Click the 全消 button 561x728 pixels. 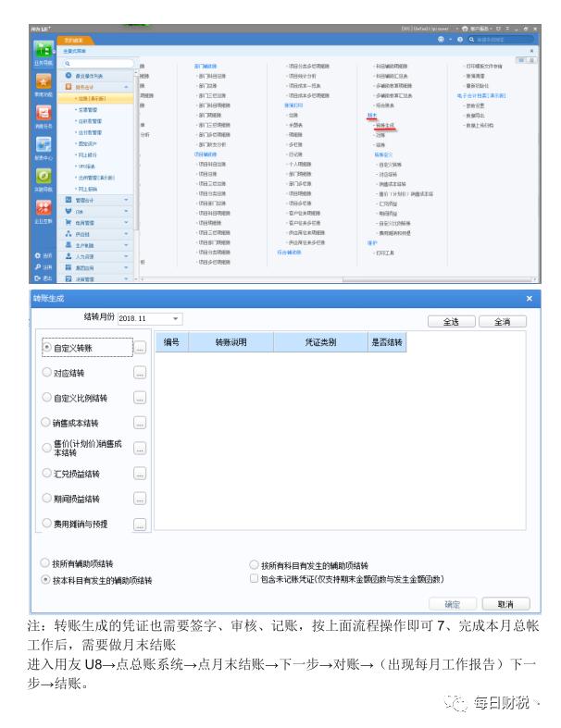pyautogui.click(x=503, y=322)
